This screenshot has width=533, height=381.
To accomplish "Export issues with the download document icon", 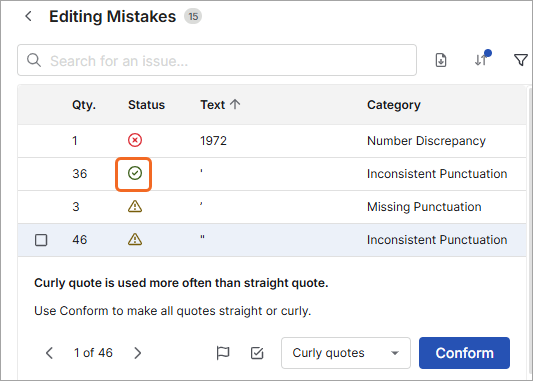I will pos(441,60).
